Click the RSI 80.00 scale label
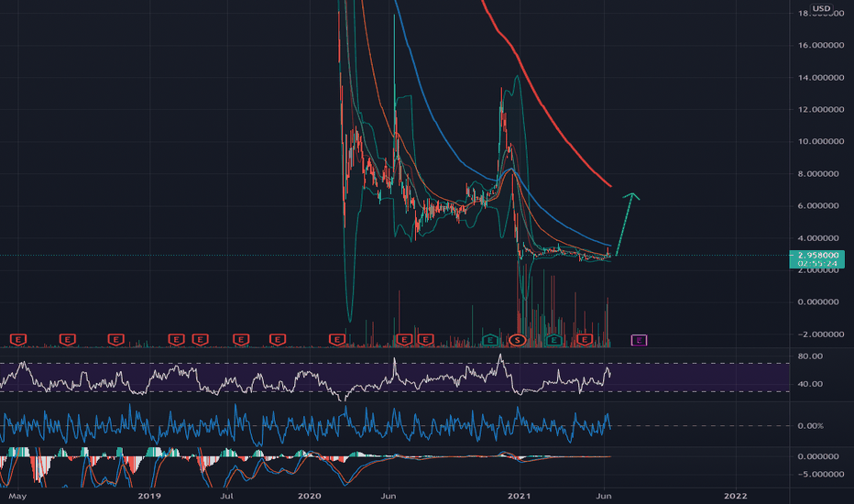 [810, 356]
